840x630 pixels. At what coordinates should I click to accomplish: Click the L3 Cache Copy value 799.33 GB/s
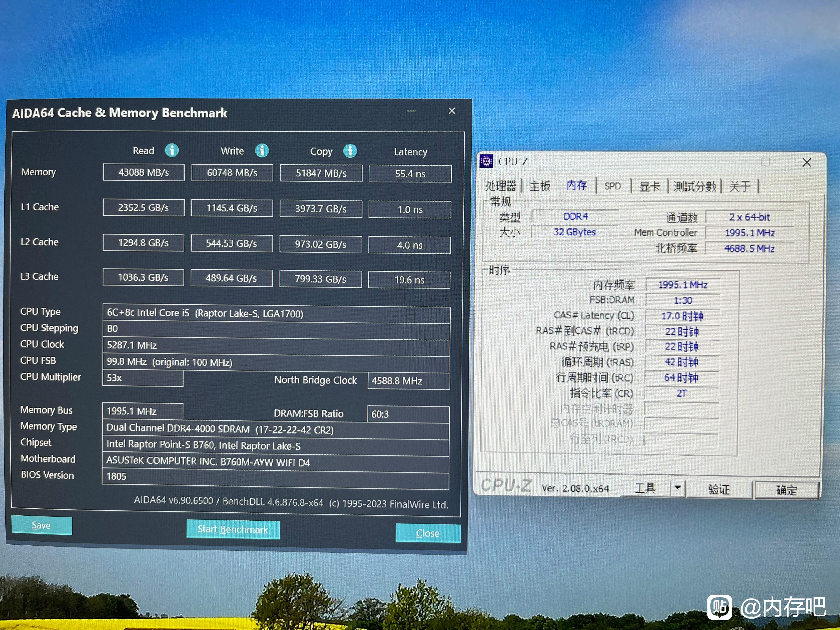point(320,279)
